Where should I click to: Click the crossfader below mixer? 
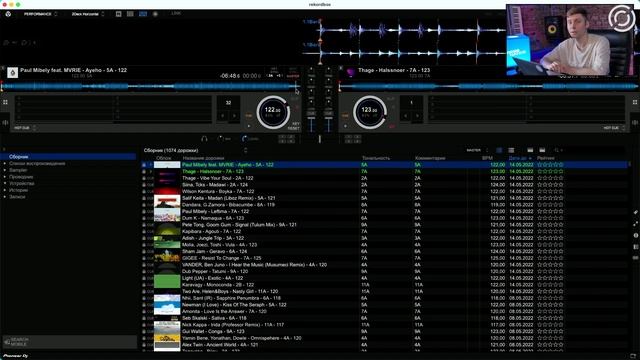coord(320,139)
